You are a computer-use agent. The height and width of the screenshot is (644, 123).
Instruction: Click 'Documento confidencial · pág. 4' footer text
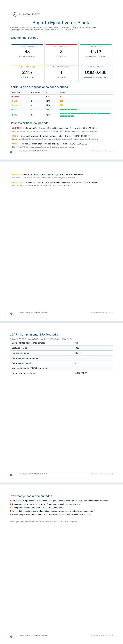point(102,636)
